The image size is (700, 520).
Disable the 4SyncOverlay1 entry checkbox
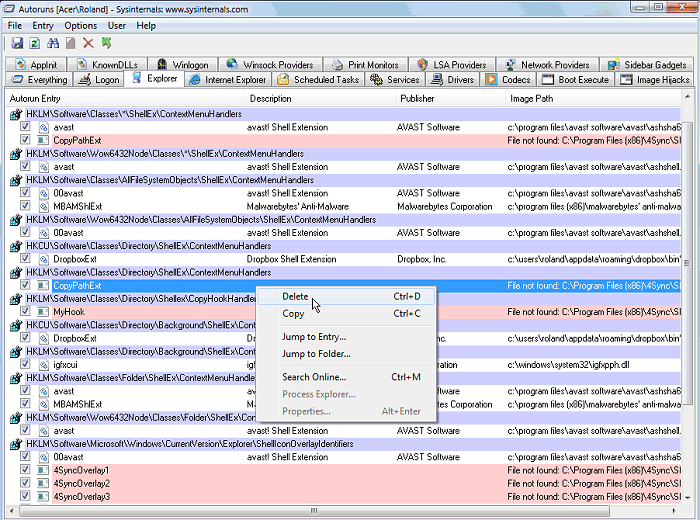(26, 470)
